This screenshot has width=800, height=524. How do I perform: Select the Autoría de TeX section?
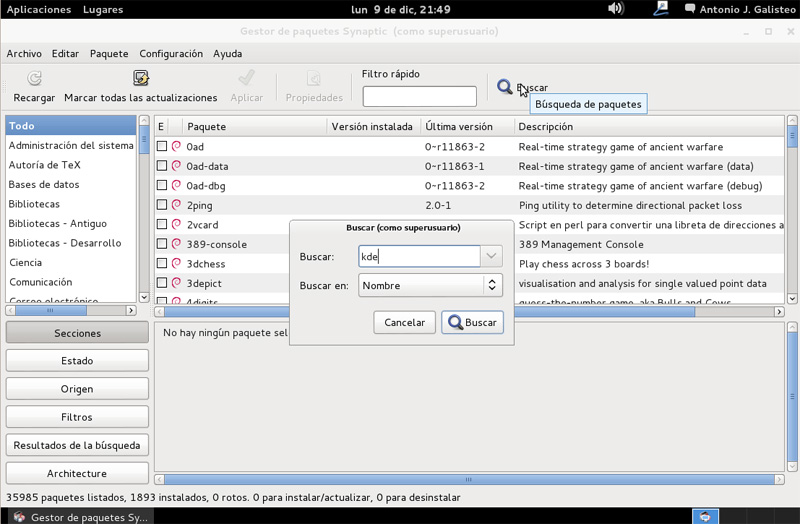tap(71, 165)
